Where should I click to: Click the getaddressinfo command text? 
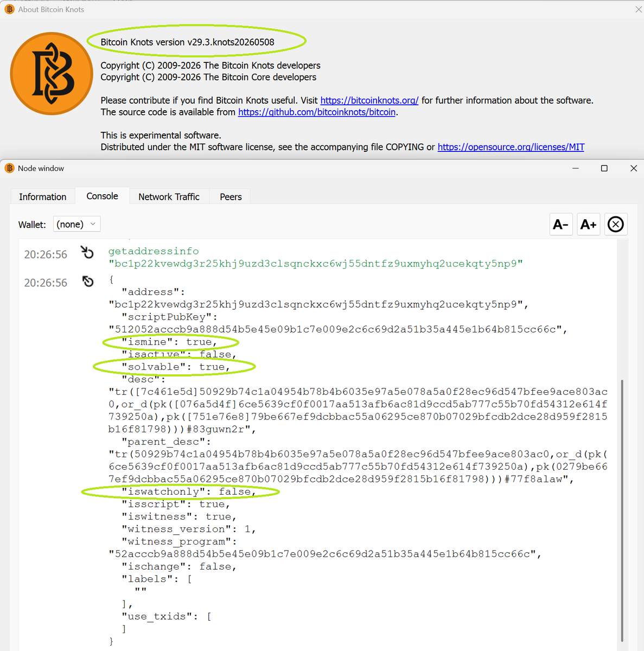[x=154, y=251]
